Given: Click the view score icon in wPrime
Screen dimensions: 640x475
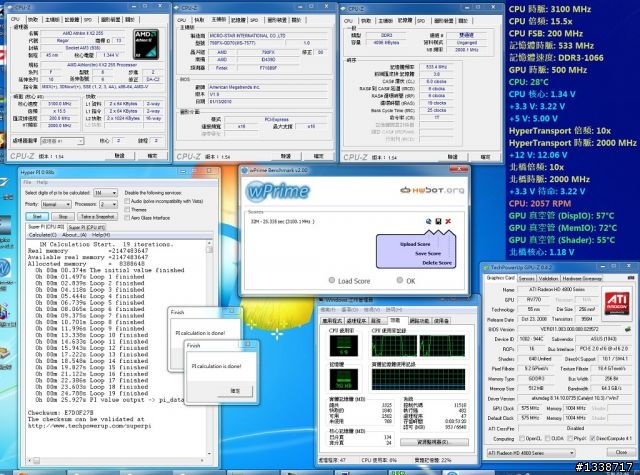Looking at the screenshot, I should [x=428, y=221].
